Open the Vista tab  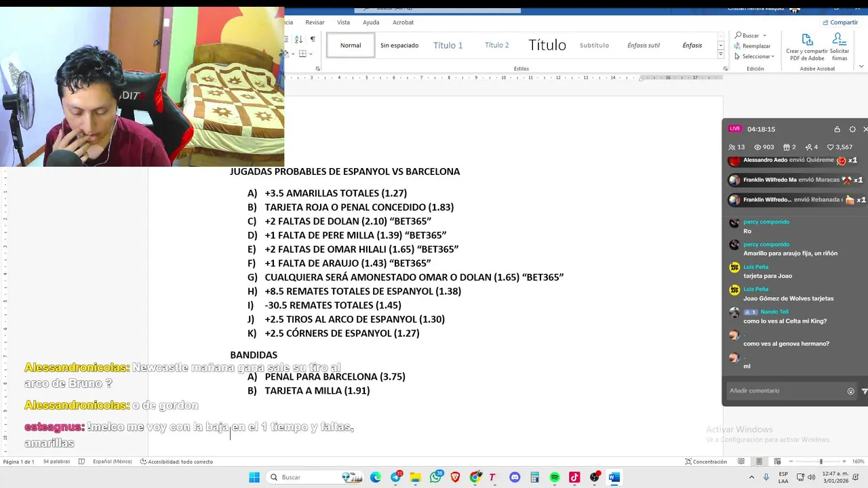point(344,22)
